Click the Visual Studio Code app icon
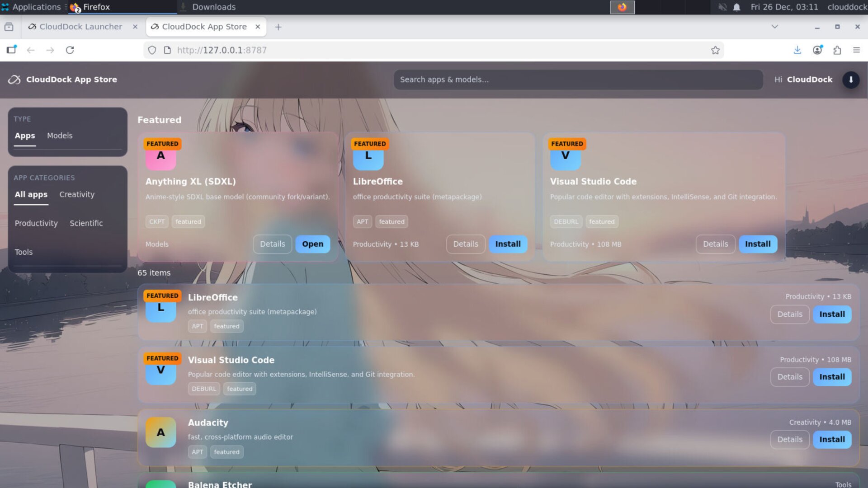 coord(566,156)
